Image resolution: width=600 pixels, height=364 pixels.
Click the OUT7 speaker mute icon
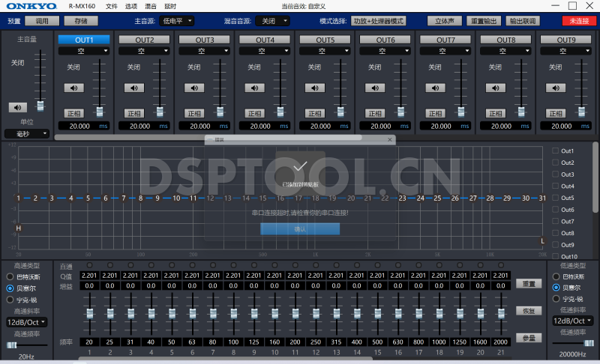(437, 88)
